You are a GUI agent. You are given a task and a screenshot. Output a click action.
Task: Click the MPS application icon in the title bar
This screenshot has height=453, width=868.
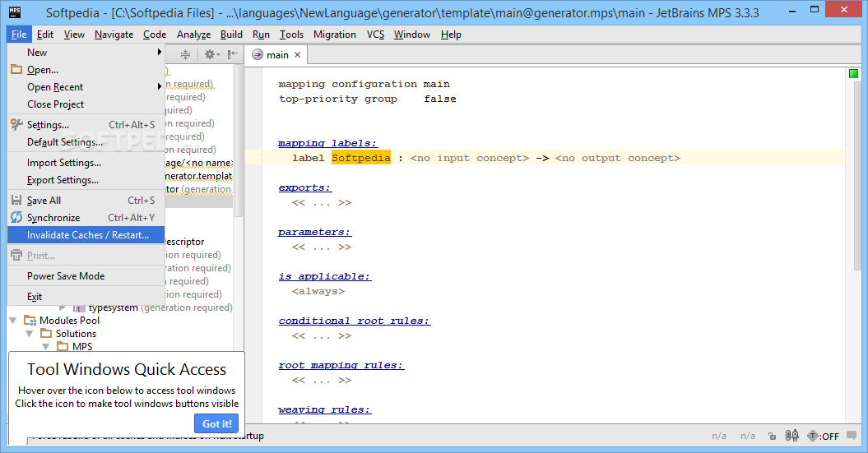(x=15, y=12)
